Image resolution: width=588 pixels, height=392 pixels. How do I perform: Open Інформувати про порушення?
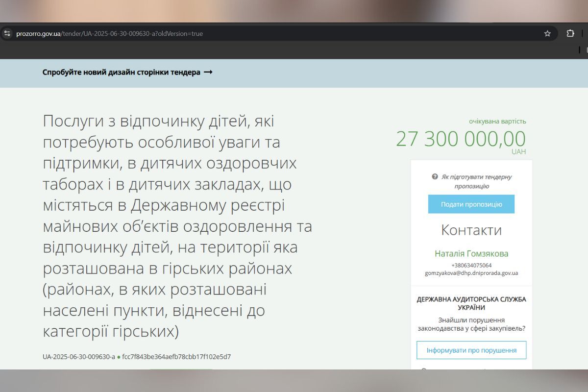pos(471,350)
